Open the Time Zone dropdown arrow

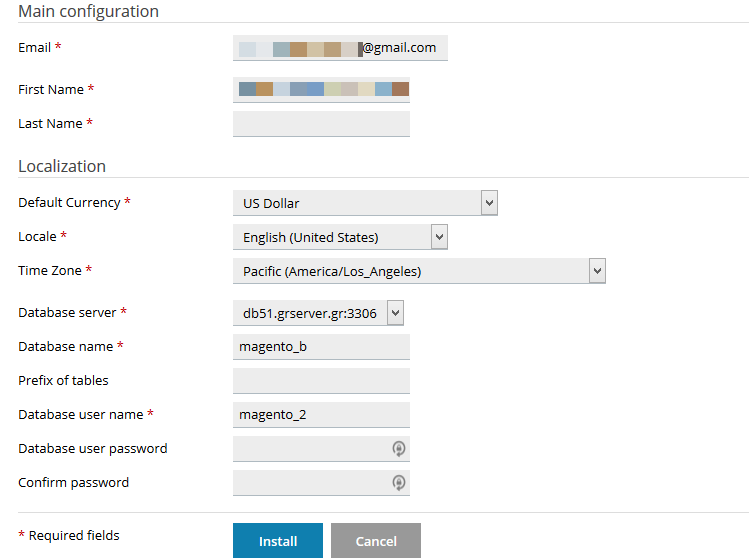[597, 271]
